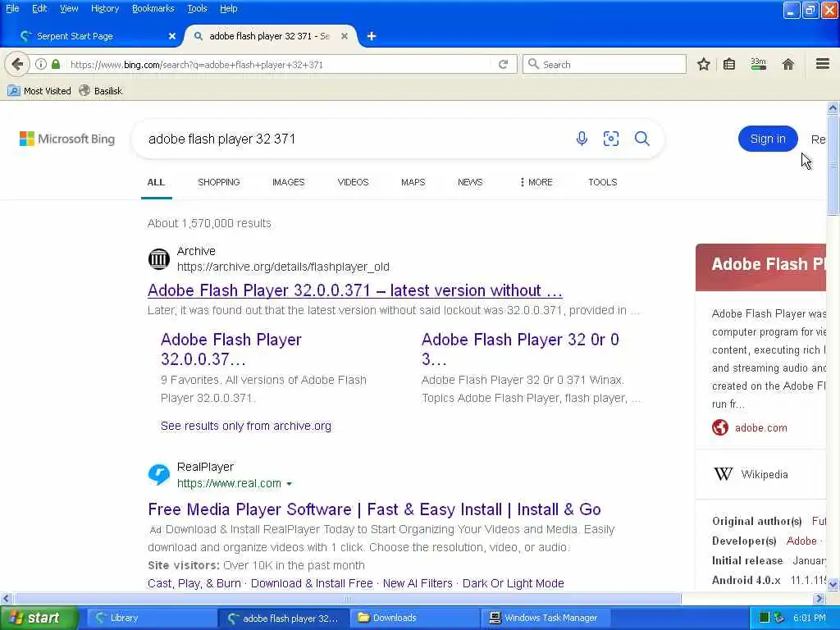The height and width of the screenshot is (630, 840).
Task: Open the Bookmarks menu
Action: tap(153, 8)
